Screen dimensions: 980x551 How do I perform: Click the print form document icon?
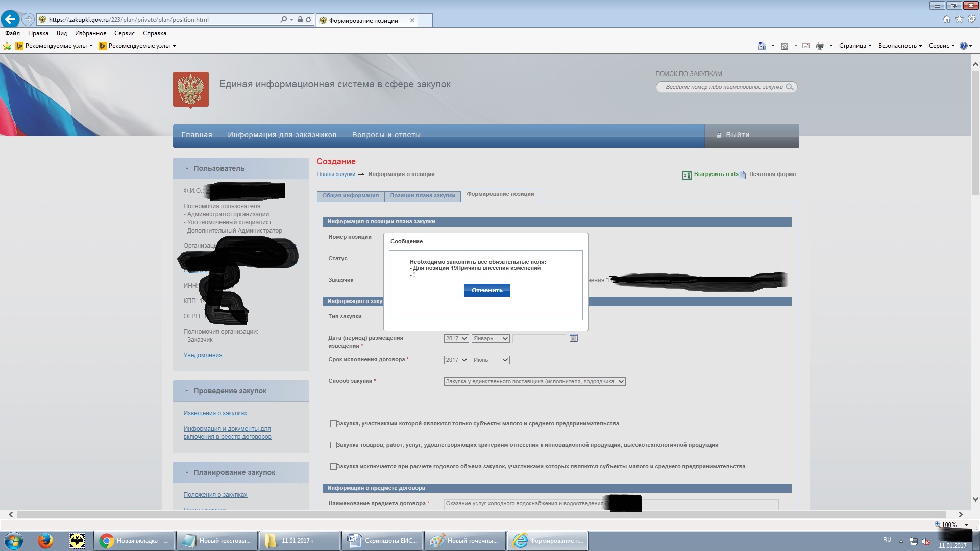click(x=742, y=175)
